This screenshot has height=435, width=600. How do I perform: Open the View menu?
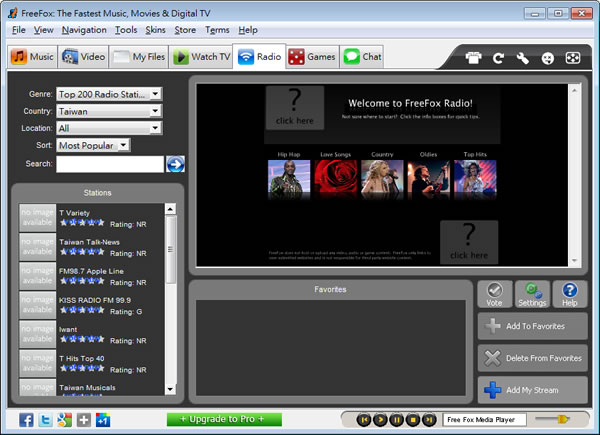[x=43, y=30]
